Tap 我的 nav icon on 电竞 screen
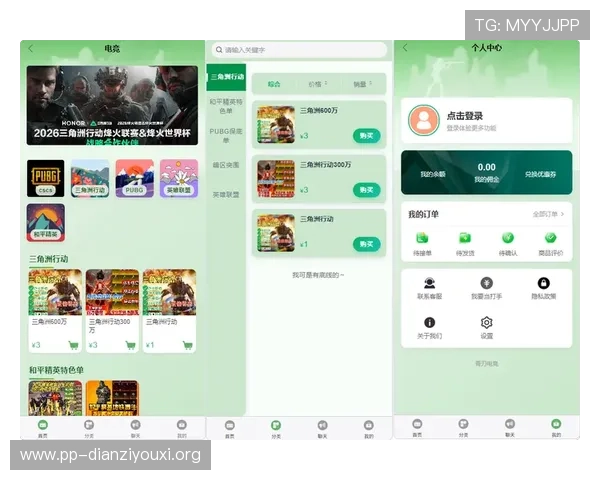The height and width of the screenshot is (480, 600). (182, 425)
